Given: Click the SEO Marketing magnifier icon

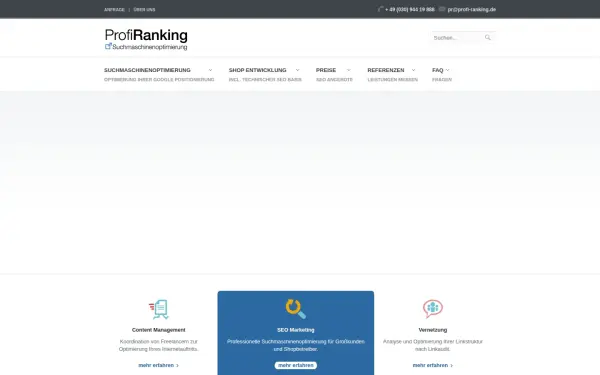Looking at the screenshot, I should [296, 309].
